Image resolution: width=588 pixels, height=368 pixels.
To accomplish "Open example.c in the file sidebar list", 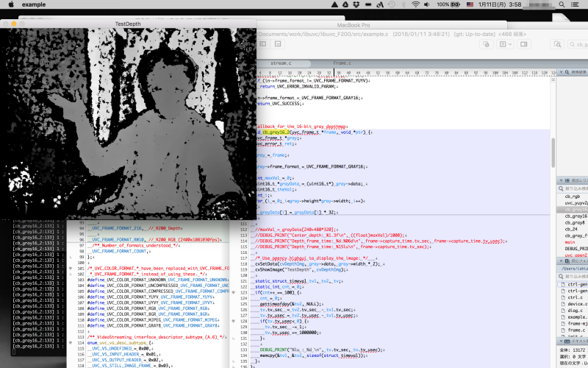I will pos(578,317).
